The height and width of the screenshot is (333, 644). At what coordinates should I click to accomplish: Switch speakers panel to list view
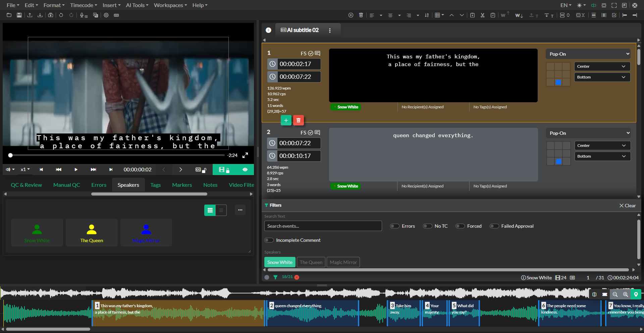tap(221, 210)
